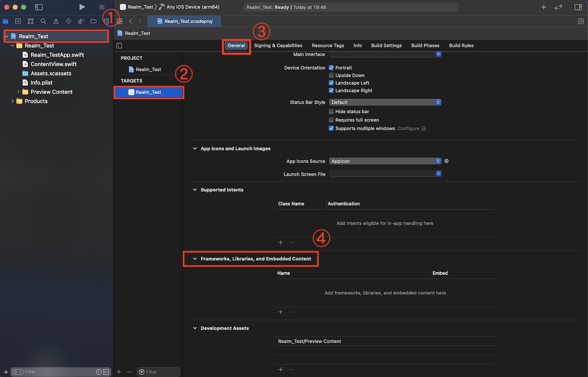Select the Realm_Test target
This screenshot has width=588, height=377.
[149, 92]
